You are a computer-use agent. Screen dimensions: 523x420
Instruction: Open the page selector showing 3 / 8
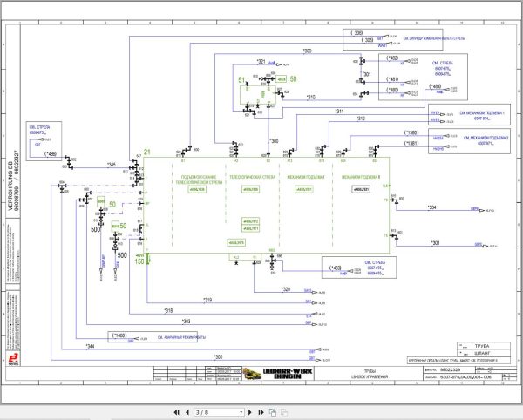click(x=219, y=412)
